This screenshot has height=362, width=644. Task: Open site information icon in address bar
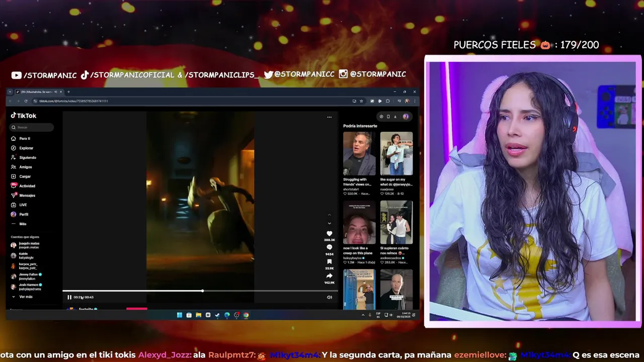[34, 101]
